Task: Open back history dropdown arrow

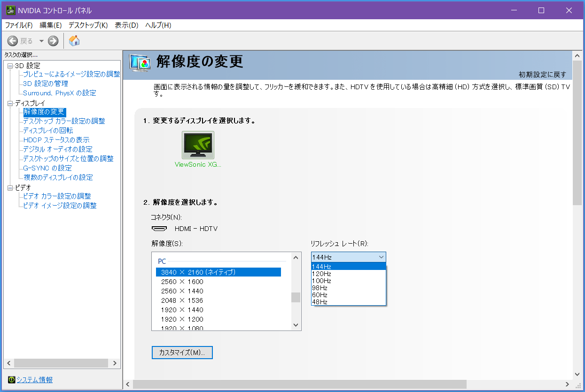Action: 41,41
